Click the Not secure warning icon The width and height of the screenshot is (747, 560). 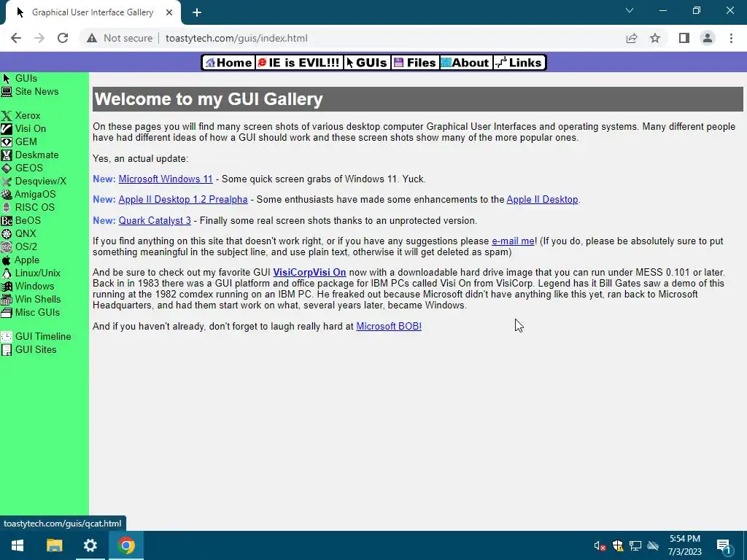tap(92, 38)
